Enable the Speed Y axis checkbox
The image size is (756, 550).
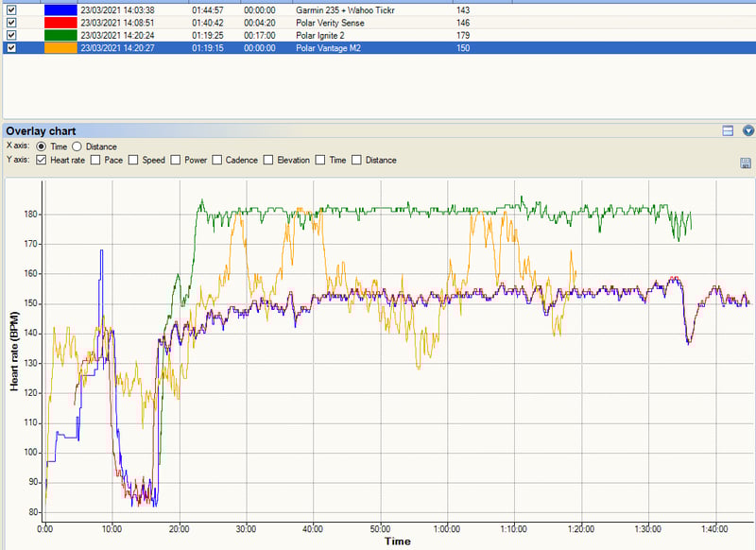132,160
